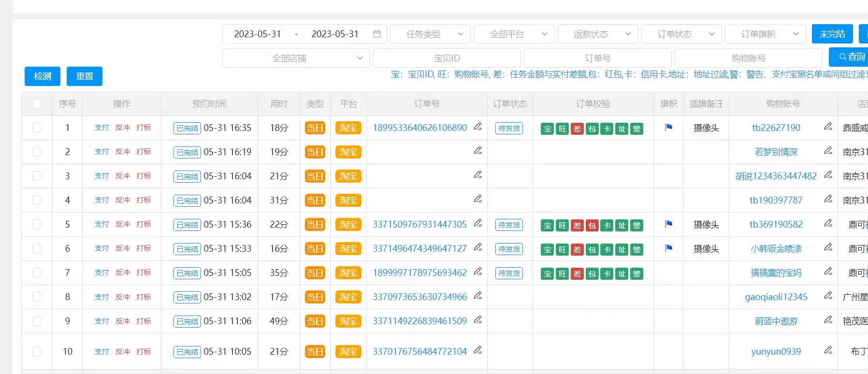Image resolution: width=868 pixels, height=374 pixels.
Task: Edit account 搞搞震的宝妈 pencil icon
Action: tap(828, 272)
